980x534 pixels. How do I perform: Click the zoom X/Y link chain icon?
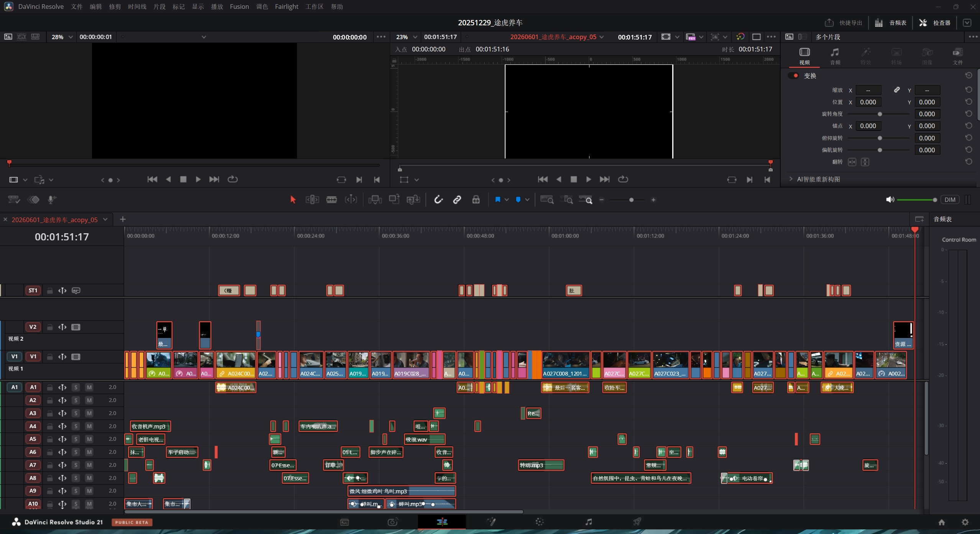[897, 90]
